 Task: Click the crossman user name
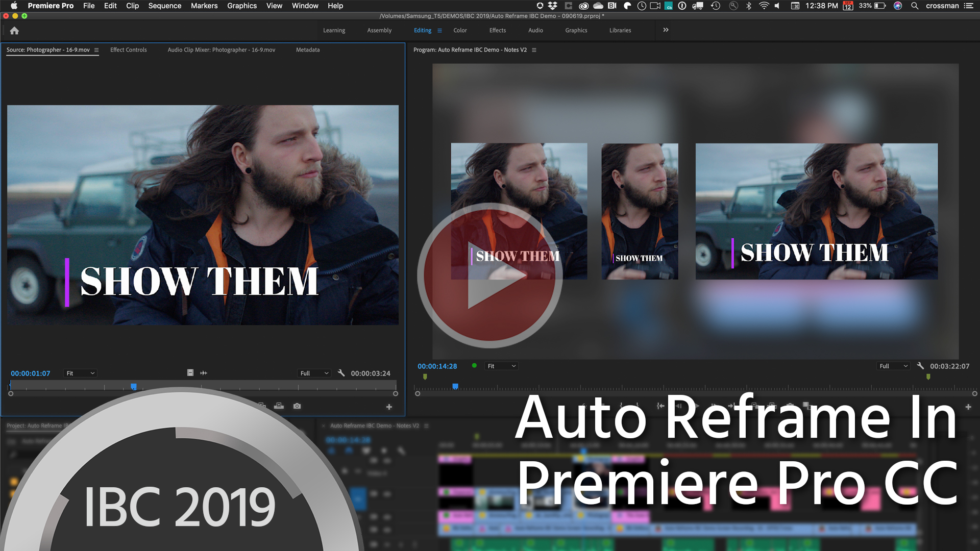pyautogui.click(x=942, y=6)
